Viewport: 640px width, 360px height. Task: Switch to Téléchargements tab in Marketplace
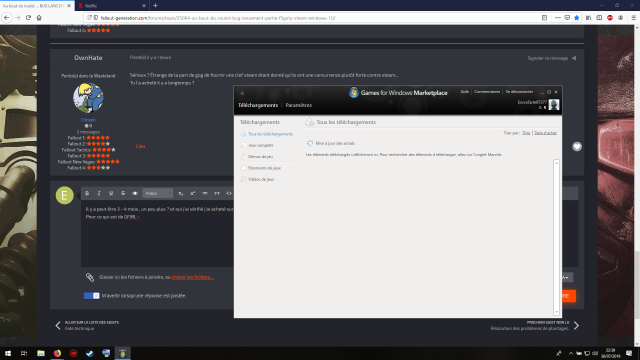pos(258,105)
